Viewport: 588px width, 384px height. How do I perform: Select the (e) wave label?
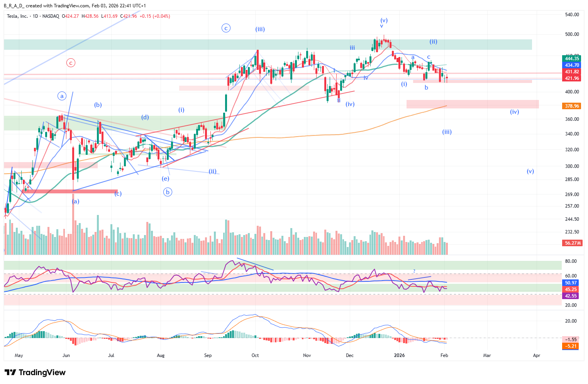pyautogui.click(x=165, y=178)
